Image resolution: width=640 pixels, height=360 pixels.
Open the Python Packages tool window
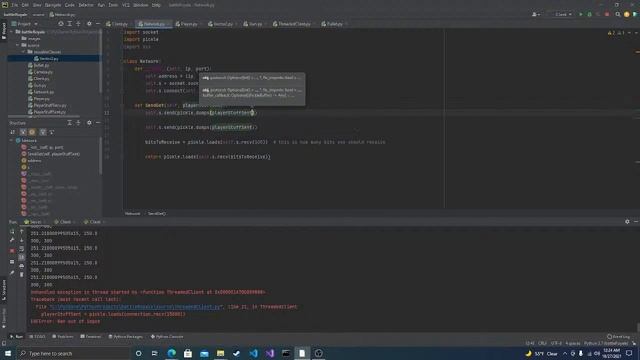pyautogui.click(x=126, y=337)
